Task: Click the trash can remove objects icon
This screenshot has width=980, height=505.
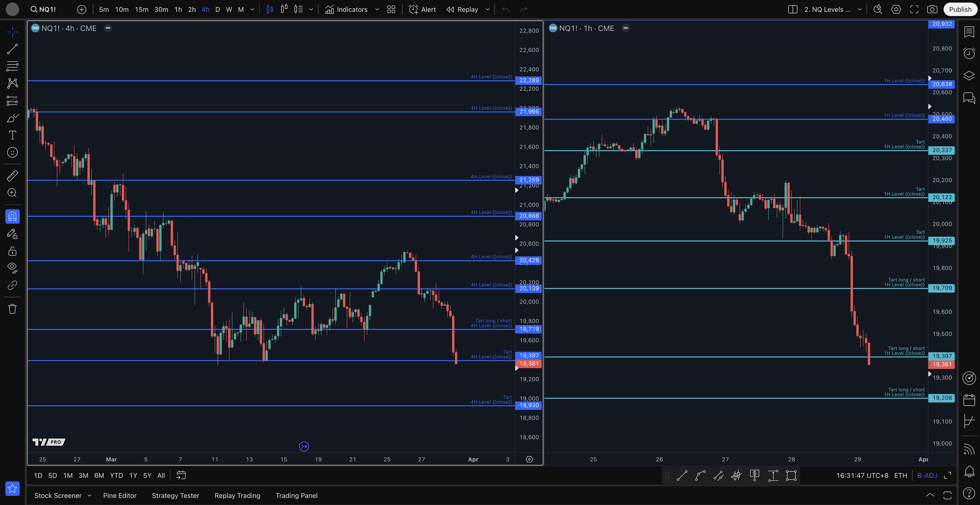Action: (x=12, y=309)
